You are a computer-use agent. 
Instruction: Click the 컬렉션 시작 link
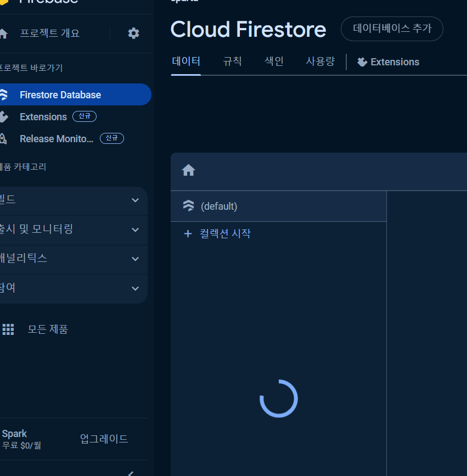coord(225,233)
